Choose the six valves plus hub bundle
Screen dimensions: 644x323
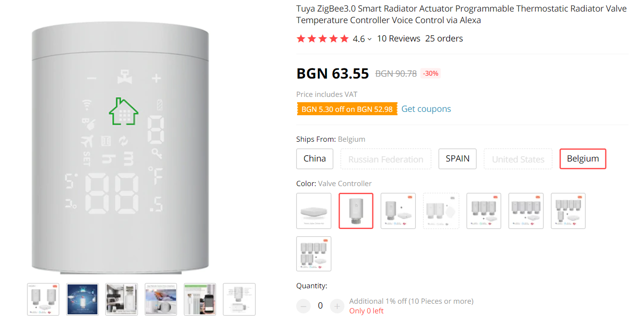314,254
